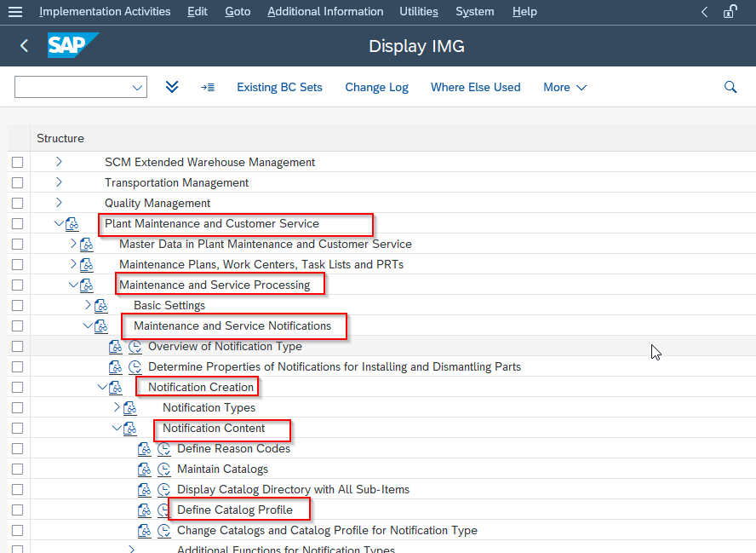This screenshot has width=756, height=553.
Task: Expand the Transportation Management node
Action: click(59, 182)
